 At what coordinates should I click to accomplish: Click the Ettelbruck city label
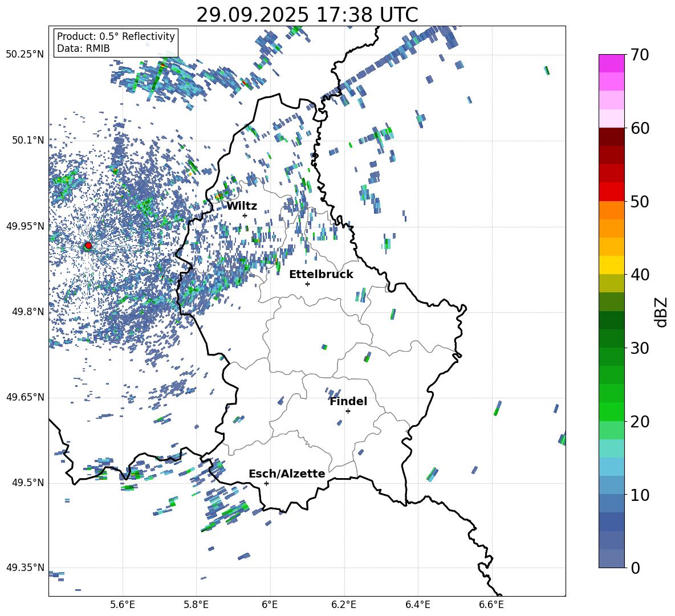click(321, 275)
